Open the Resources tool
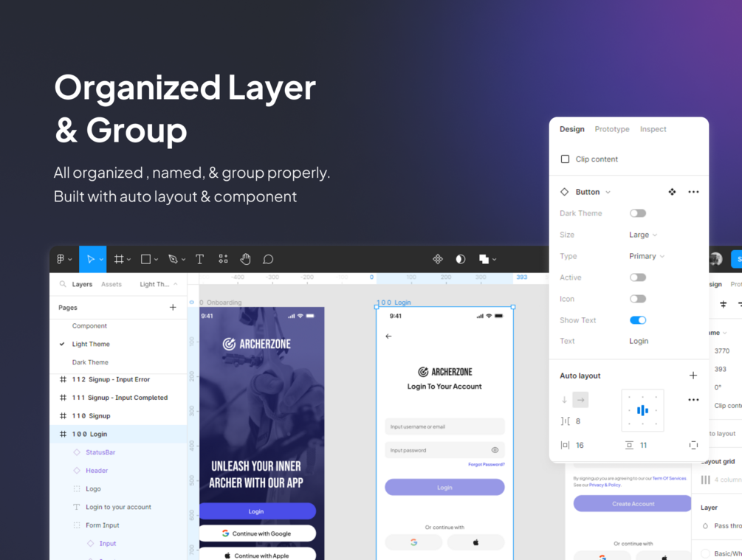Image resolution: width=742 pixels, height=560 pixels. (x=224, y=259)
